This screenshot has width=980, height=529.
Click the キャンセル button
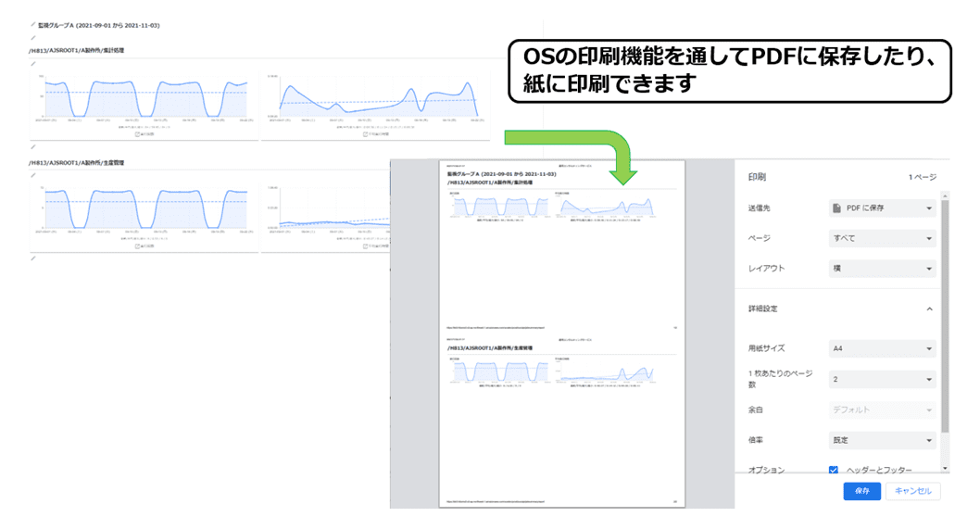[x=912, y=491]
